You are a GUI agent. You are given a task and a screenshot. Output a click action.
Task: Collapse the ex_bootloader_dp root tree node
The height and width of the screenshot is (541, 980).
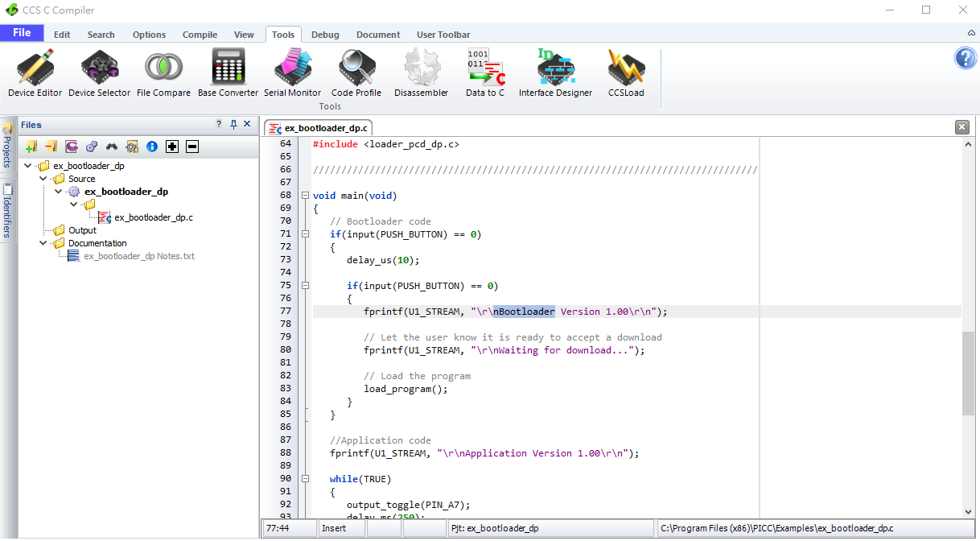(x=29, y=166)
